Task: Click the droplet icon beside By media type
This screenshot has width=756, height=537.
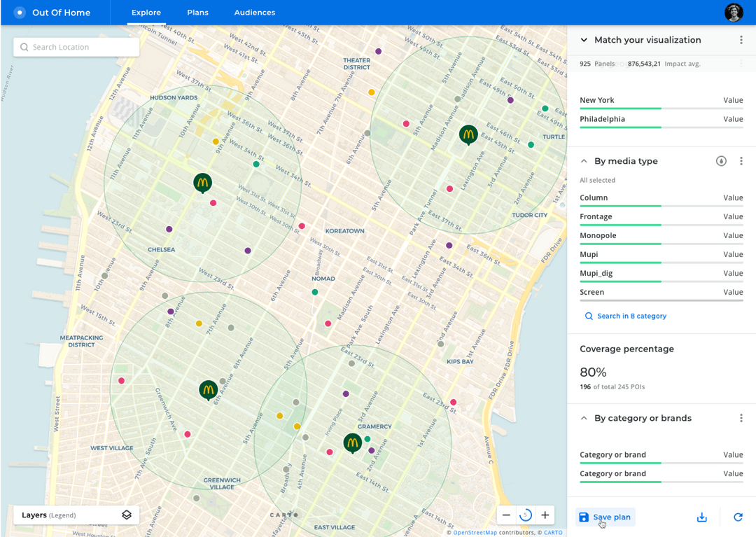Action: click(721, 161)
